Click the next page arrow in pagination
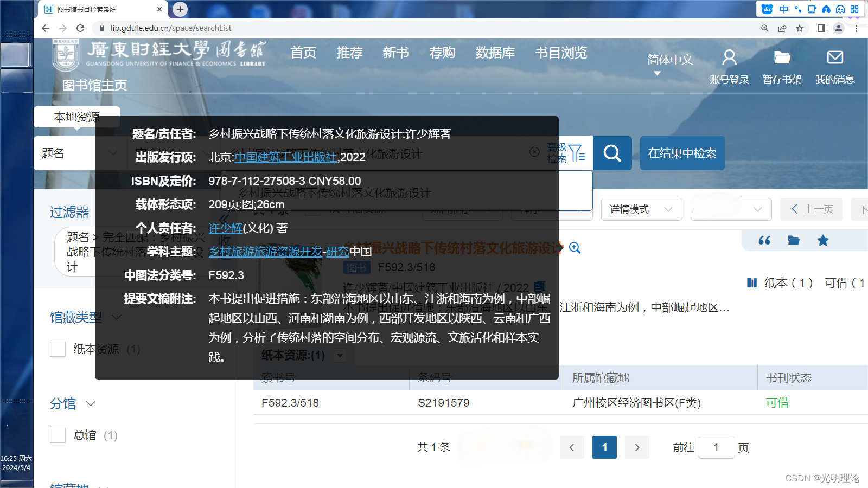The width and height of the screenshot is (868, 488). [637, 447]
